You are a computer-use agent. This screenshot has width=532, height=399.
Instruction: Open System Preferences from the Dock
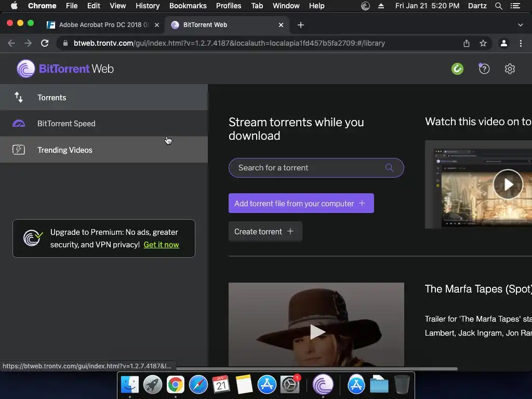(x=290, y=384)
